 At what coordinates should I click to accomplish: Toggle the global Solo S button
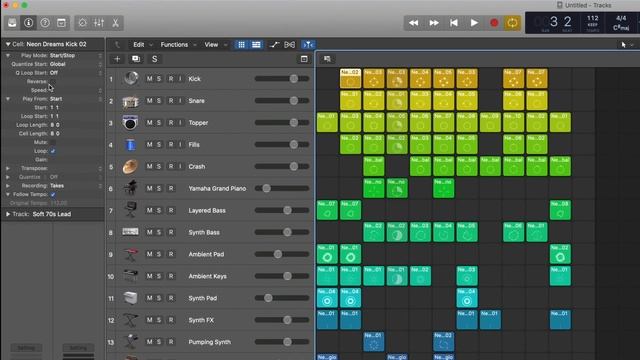(x=154, y=59)
